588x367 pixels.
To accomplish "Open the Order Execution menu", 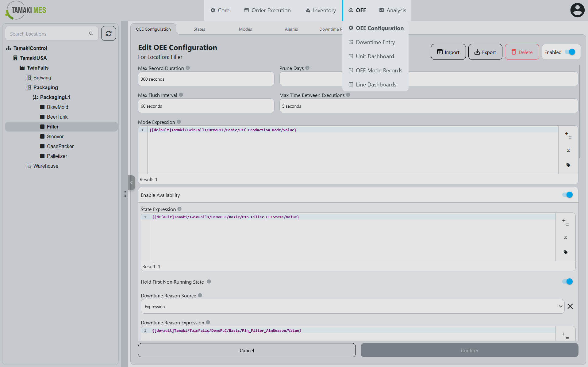I will [267, 10].
